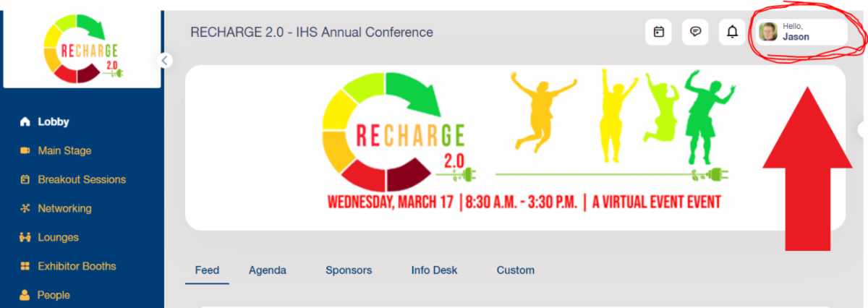Viewport: 868px width, 308px height.
Task: Click the Breakout Sessions calendar icon
Action: click(x=25, y=179)
